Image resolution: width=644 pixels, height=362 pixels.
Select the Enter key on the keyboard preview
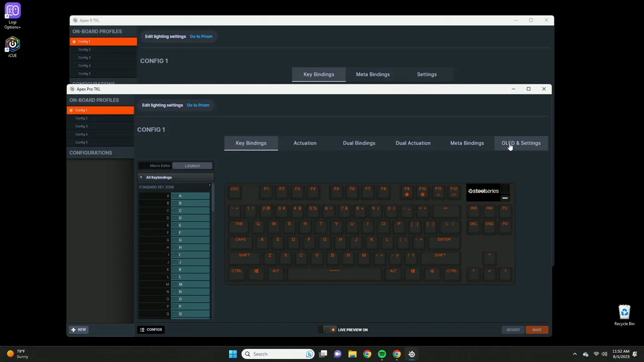(444, 239)
